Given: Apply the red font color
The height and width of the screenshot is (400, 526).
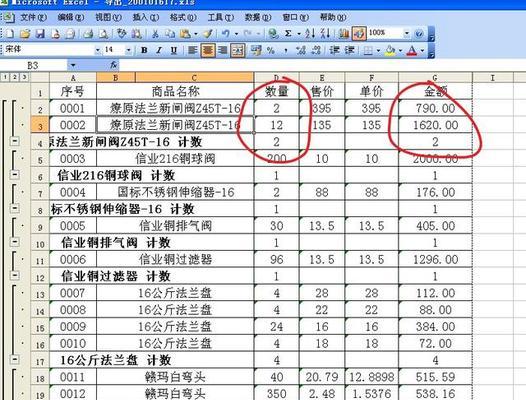Looking at the screenshot, I should [x=412, y=51].
